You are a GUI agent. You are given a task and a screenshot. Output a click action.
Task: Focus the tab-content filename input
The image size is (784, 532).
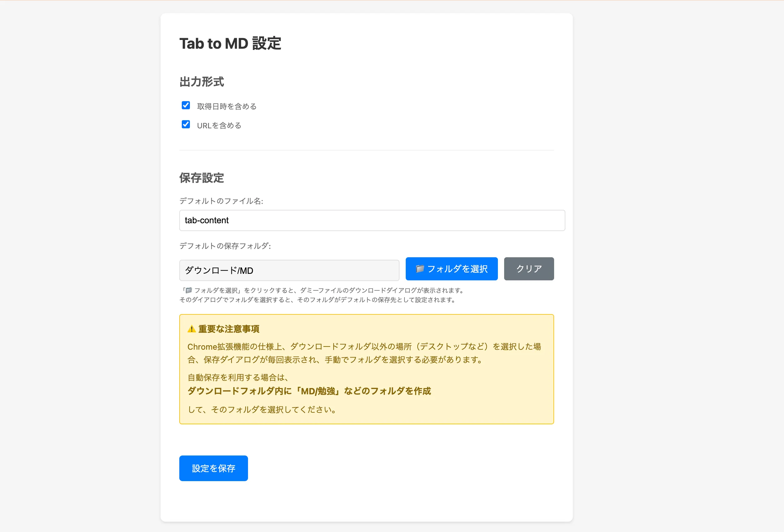tap(372, 220)
